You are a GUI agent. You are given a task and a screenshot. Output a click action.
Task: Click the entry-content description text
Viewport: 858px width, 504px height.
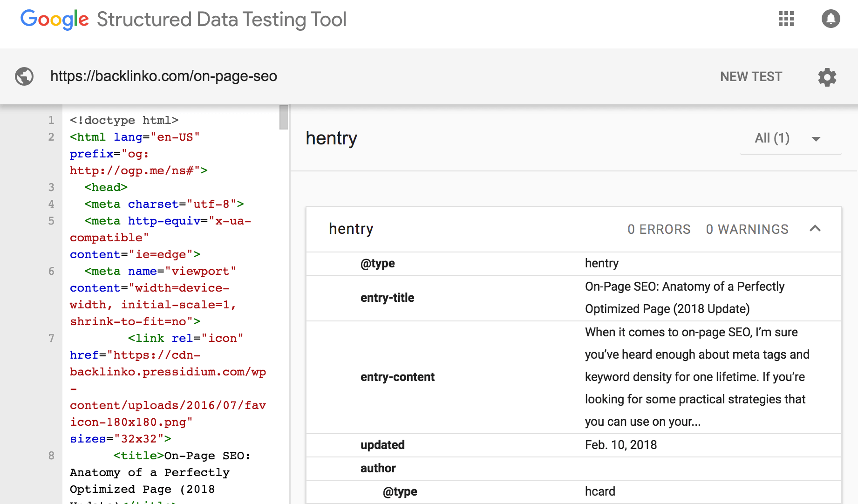697,377
